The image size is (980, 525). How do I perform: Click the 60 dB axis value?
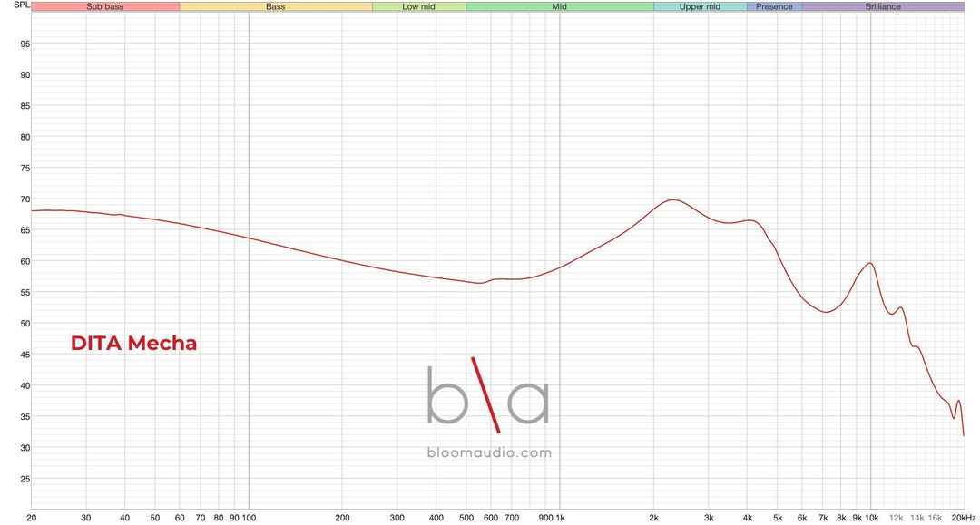point(25,261)
